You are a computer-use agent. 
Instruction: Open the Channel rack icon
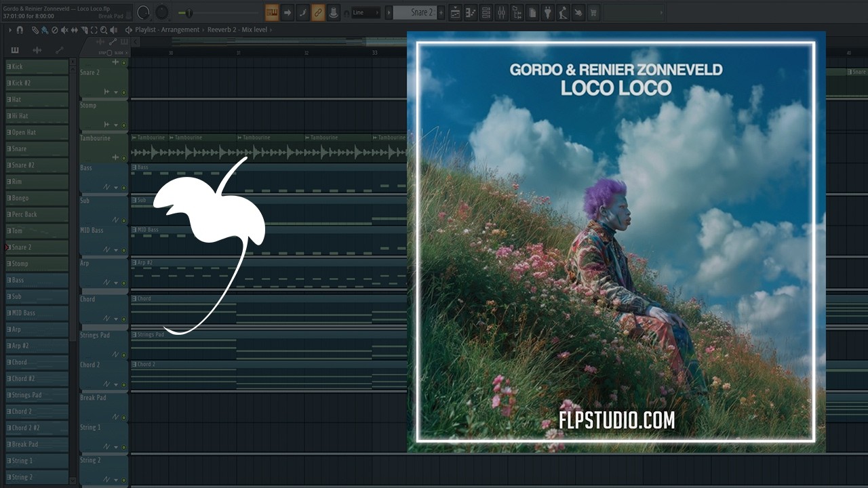[x=486, y=13]
